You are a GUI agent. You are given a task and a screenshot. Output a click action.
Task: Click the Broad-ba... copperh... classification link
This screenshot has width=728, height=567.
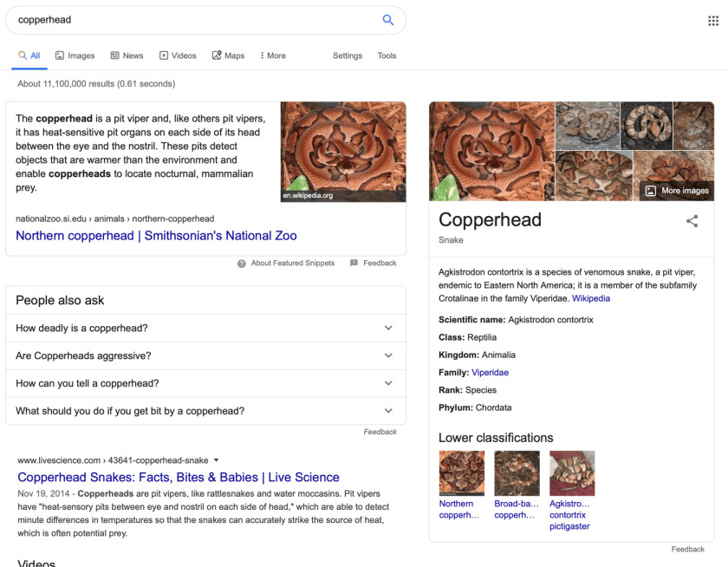517,510
